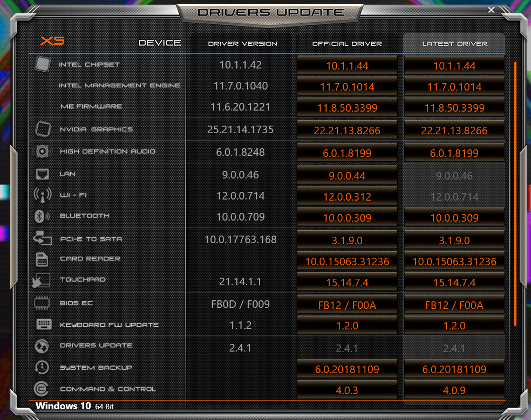This screenshot has height=420, width=531.
Task: Click the BIOS EC chip icon
Action: pyautogui.click(x=42, y=303)
